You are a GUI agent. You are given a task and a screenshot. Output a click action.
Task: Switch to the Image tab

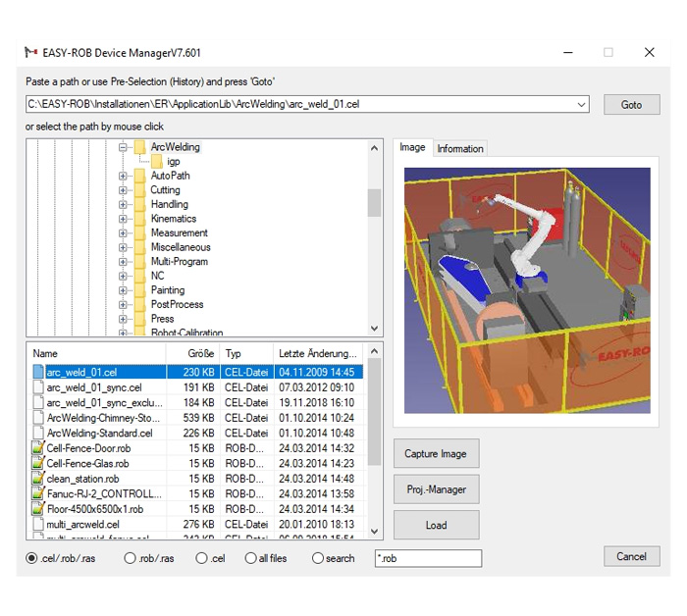point(412,148)
